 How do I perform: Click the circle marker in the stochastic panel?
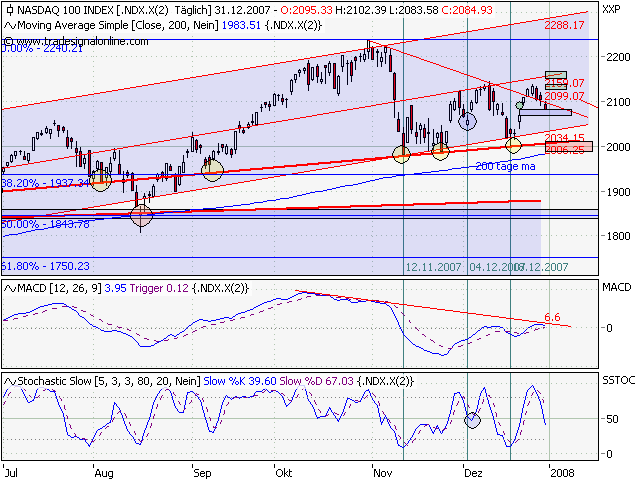pyautogui.click(x=472, y=420)
